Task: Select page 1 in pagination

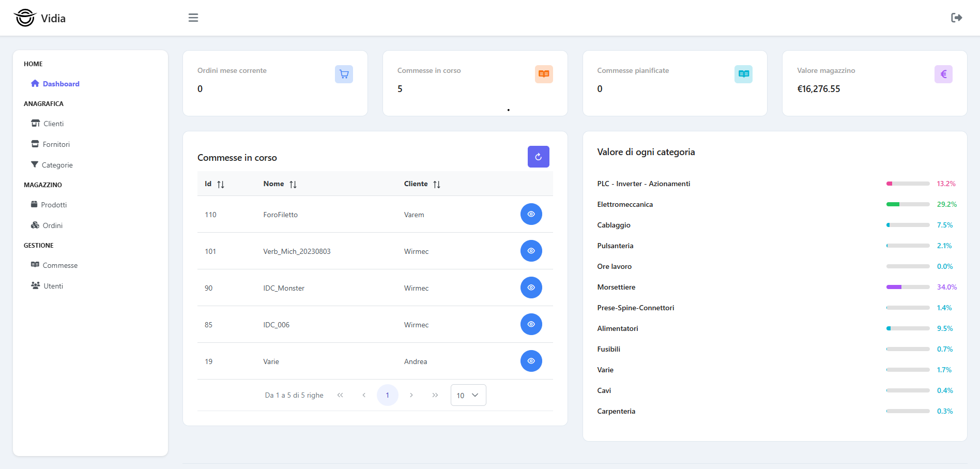Action: tap(387, 395)
